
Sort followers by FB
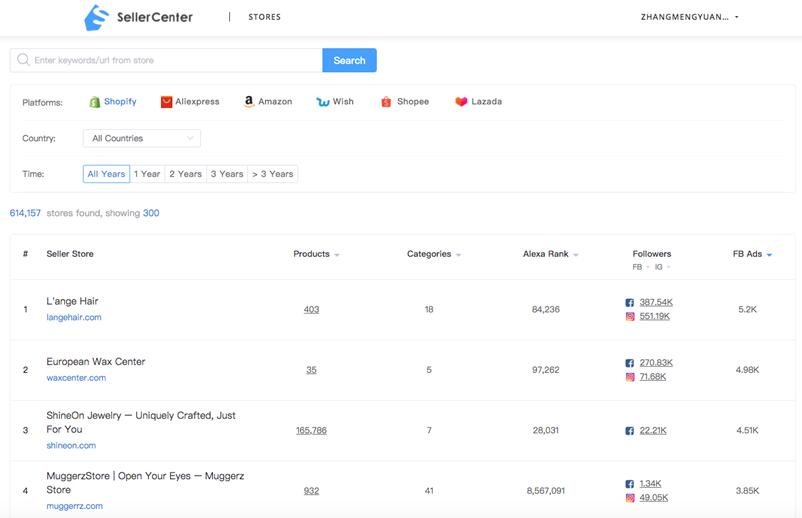tap(641, 267)
